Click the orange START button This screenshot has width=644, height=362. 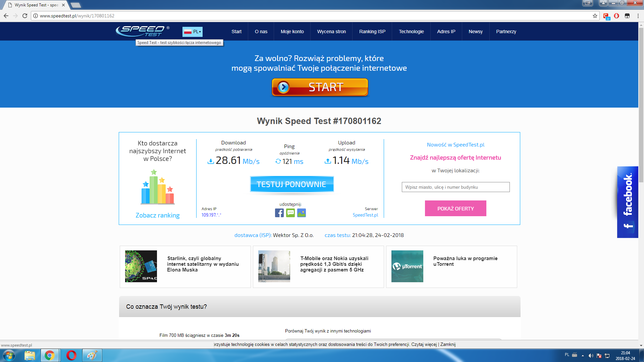coord(320,87)
